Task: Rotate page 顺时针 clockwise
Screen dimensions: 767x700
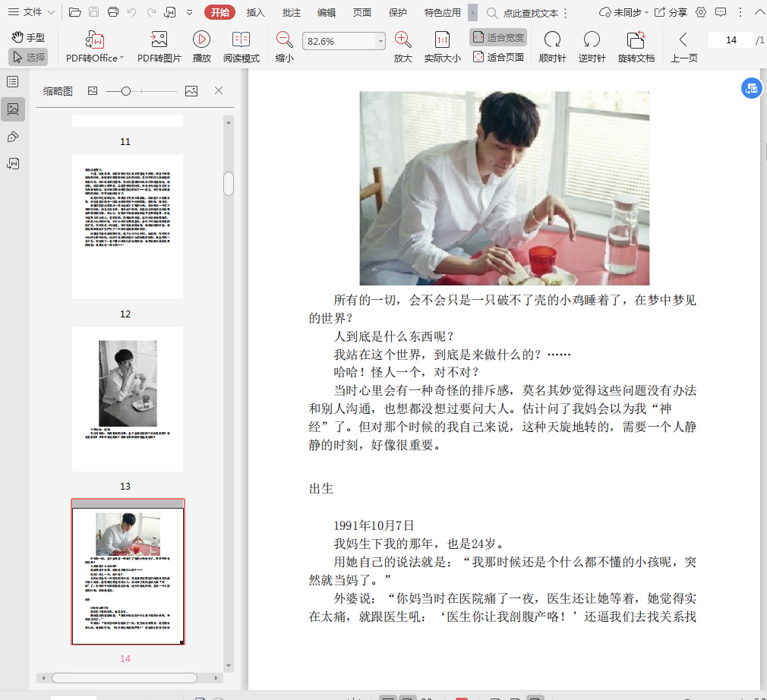Action: tap(552, 47)
